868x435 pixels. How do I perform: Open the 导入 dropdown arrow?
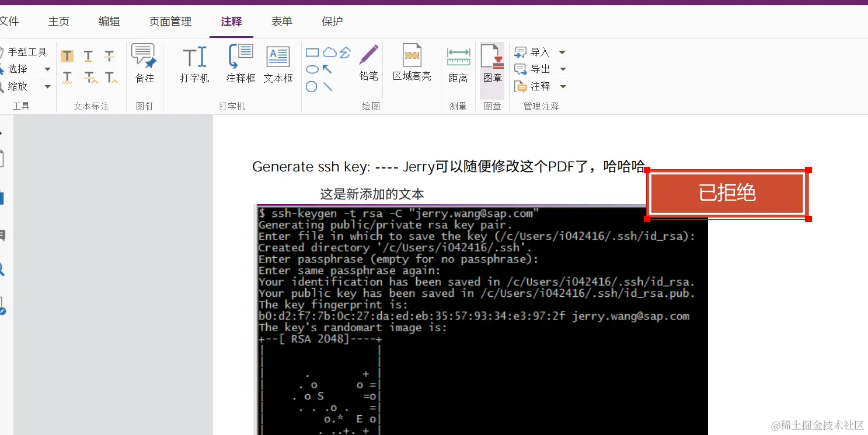tap(562, 52)
